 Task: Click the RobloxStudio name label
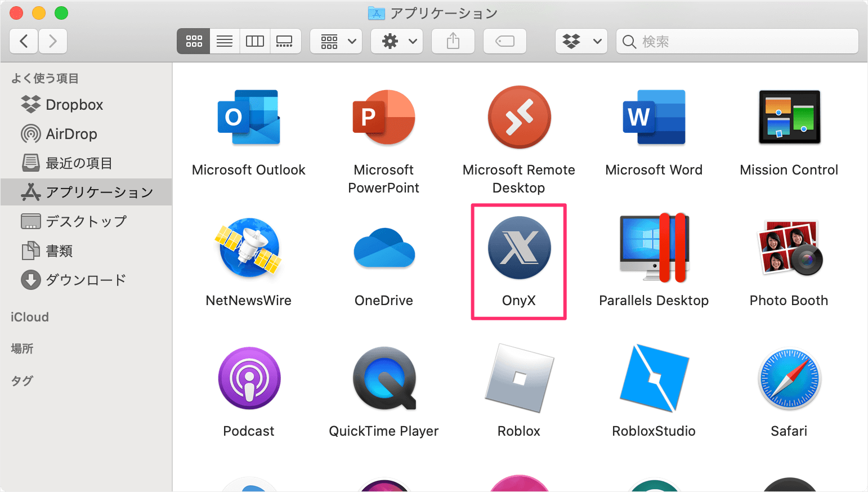click(654, 431)
